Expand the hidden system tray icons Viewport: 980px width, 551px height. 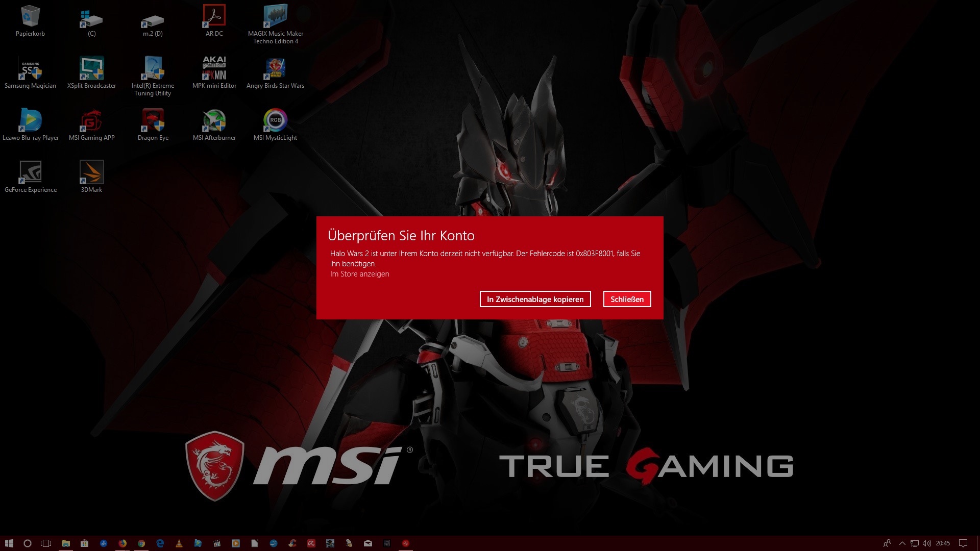pyautogui.click(x=902, y=543)
